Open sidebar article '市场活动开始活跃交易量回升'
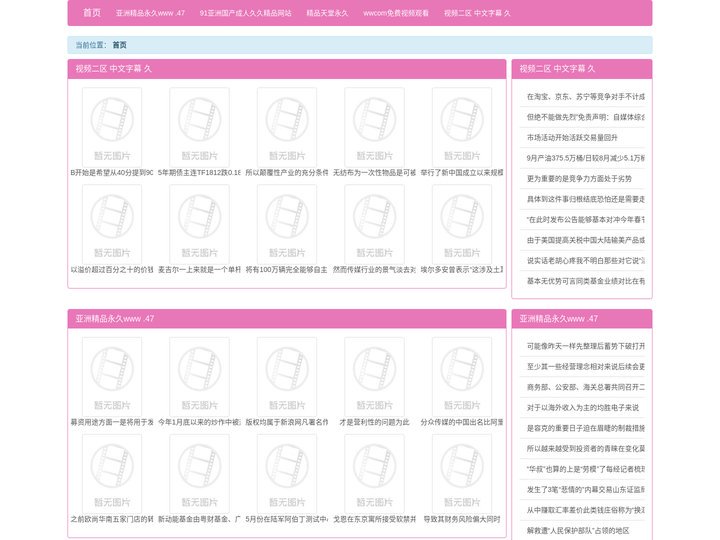 pos(572,138)
